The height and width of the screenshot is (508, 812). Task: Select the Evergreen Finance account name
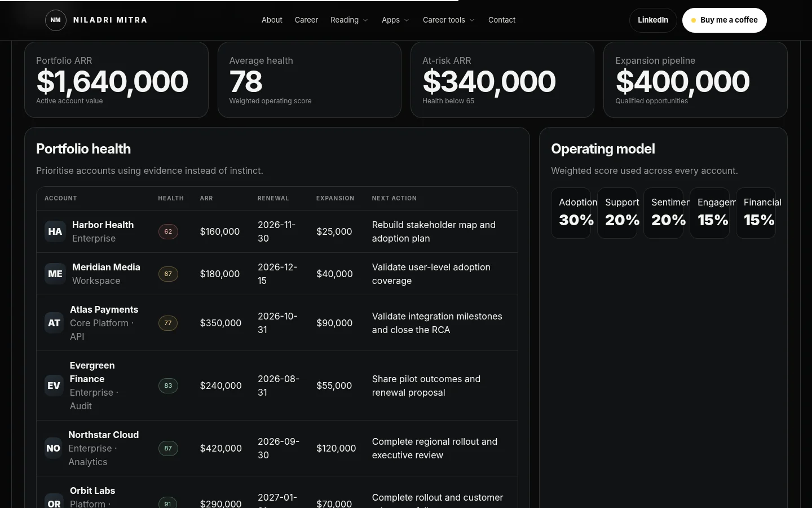click(92, 372)
